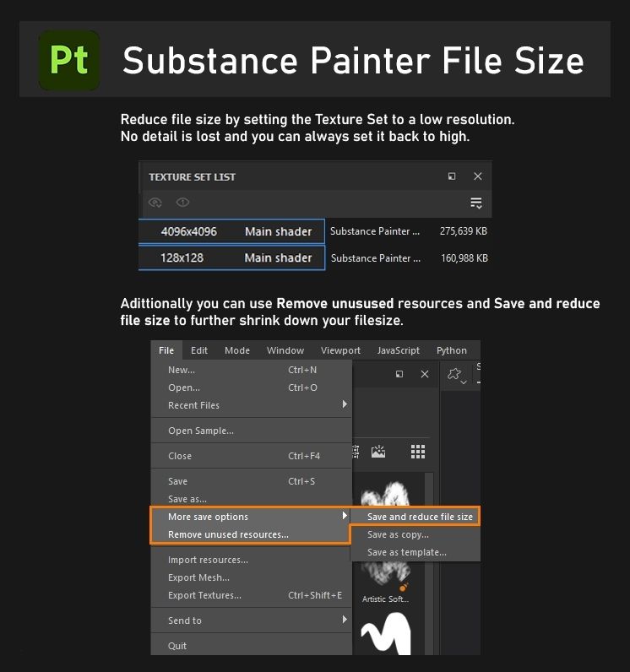Image resolution: width=630 pixels, height=672 pixels.
Task: Choose New... from the File menu
Action: (251, 370)
